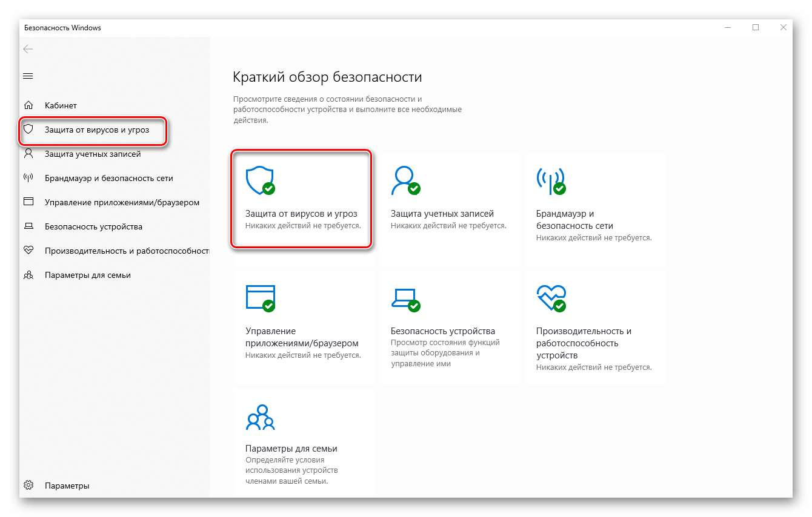
Task: Close the Безопасность Windows window
Action: click(x=783, y=27)
